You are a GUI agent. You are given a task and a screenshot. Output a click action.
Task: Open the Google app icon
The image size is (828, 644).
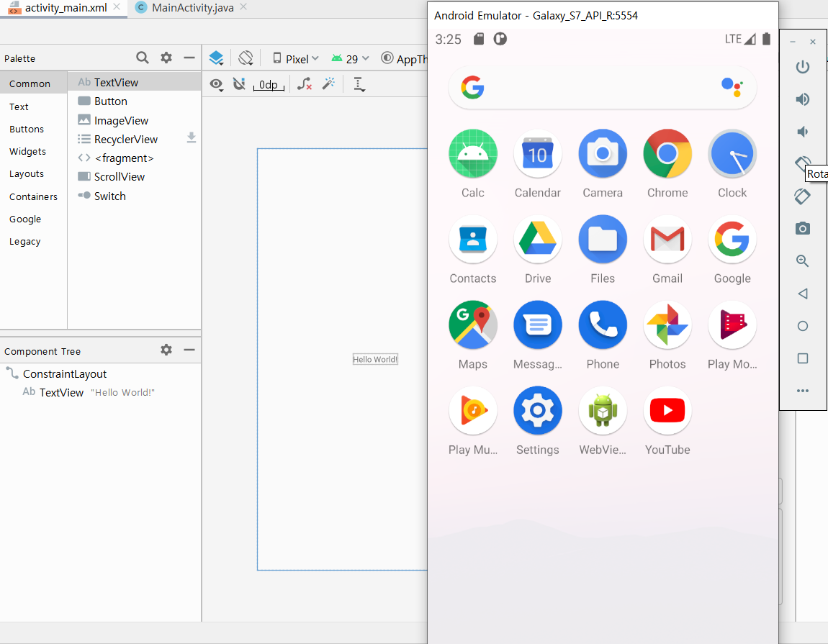tap(732, 240)
